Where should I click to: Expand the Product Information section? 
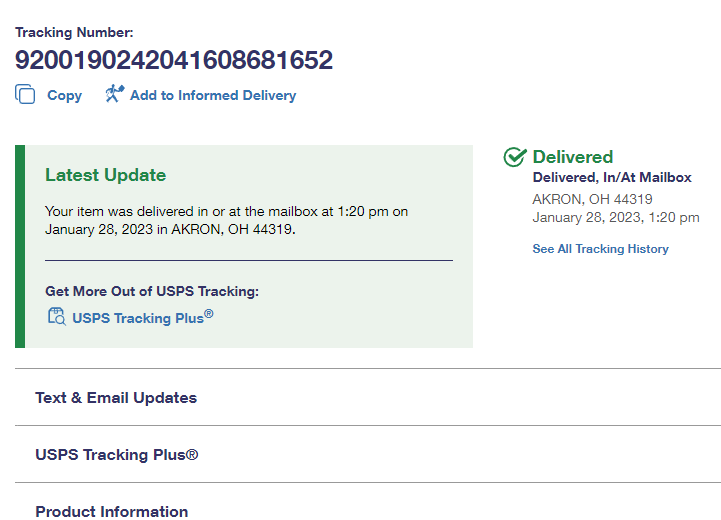[111, 511]
